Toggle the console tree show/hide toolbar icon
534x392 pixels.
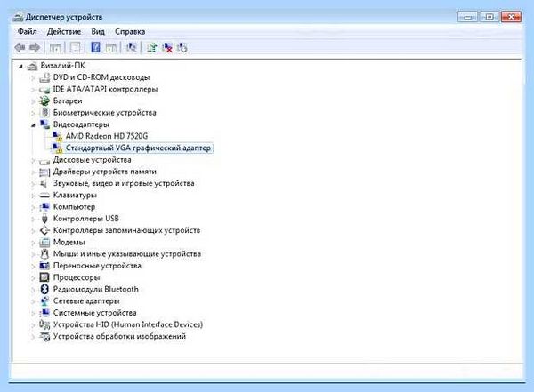coord(55,48)
